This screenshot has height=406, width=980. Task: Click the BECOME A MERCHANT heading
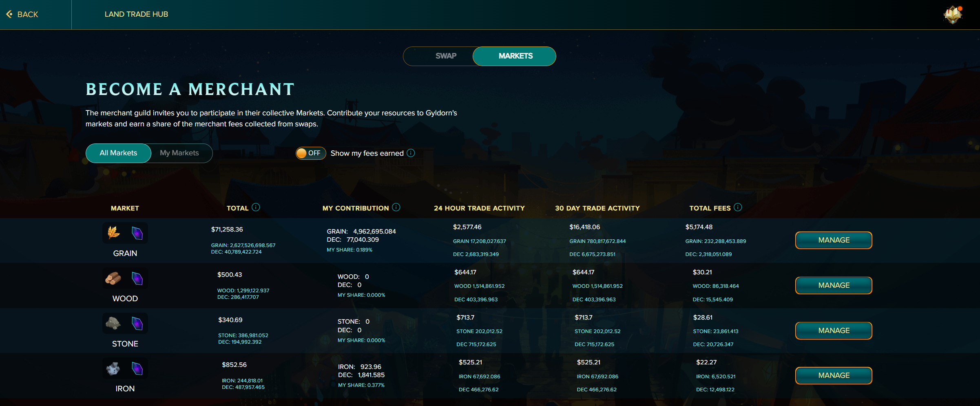click(190, 89)
